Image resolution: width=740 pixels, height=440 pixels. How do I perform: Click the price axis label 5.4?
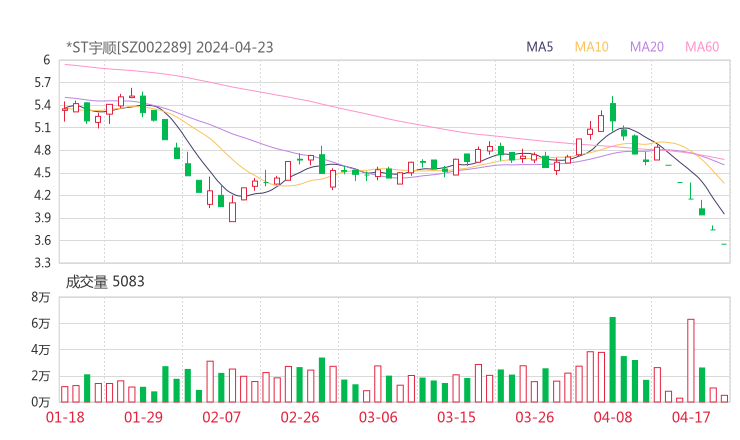42,105
